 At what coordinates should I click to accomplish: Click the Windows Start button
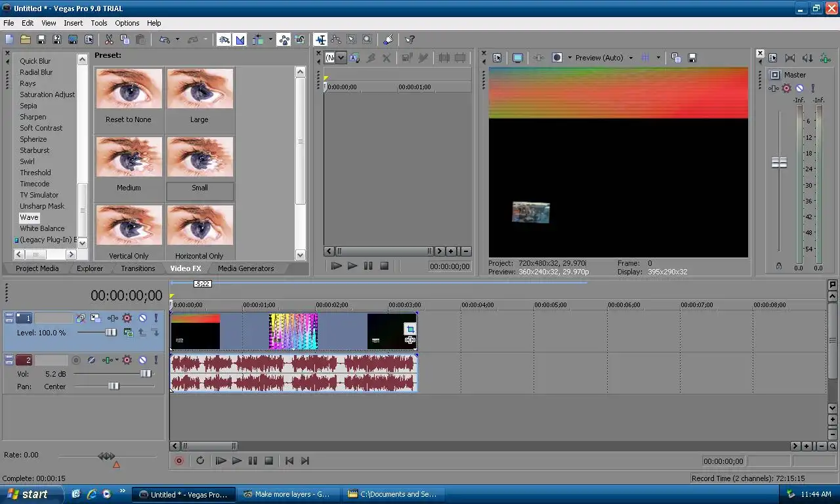click(31, 494)
